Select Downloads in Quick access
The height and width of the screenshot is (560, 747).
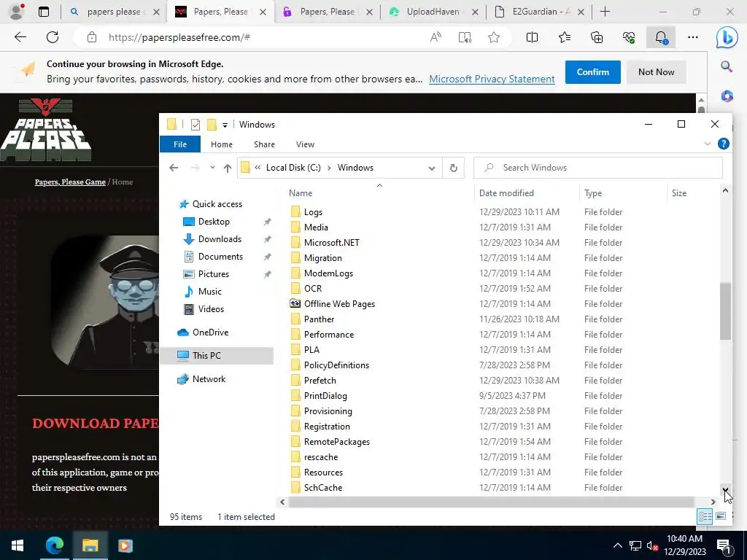click(x=220, y=239)
